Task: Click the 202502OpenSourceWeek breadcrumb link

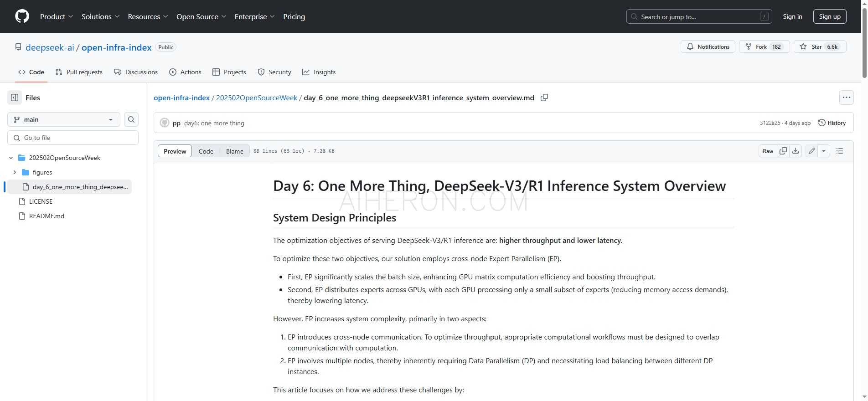Action: pyautogui.click(x=257, y=98)
